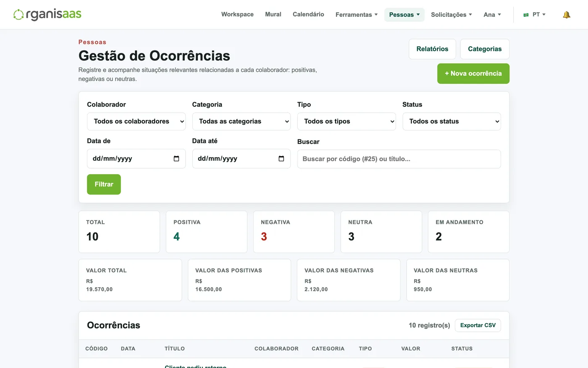Click the Valor das Positivas card
The width and height of the screenshot is (588, 368).
pyautogui.click(x=239, y=280)
